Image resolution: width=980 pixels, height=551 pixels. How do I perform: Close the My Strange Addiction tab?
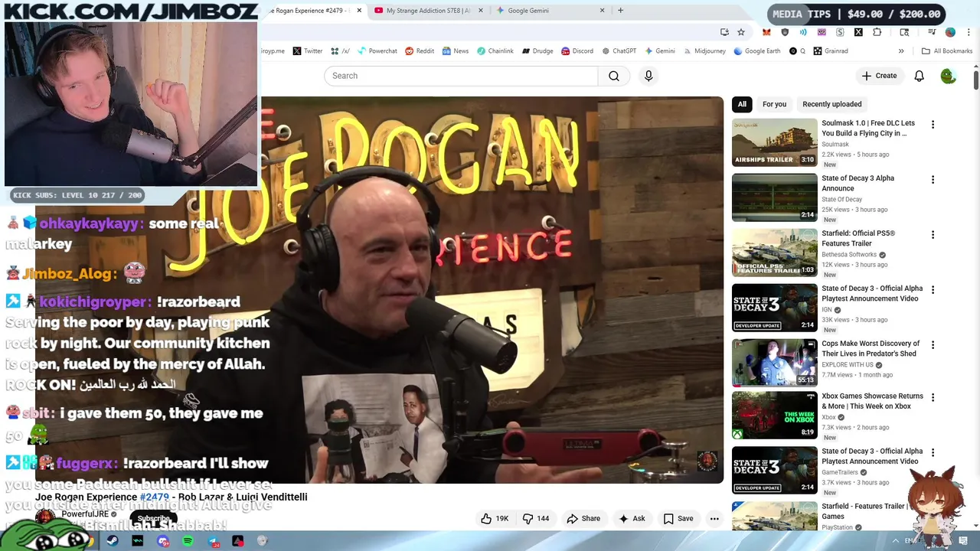[481, 11]
